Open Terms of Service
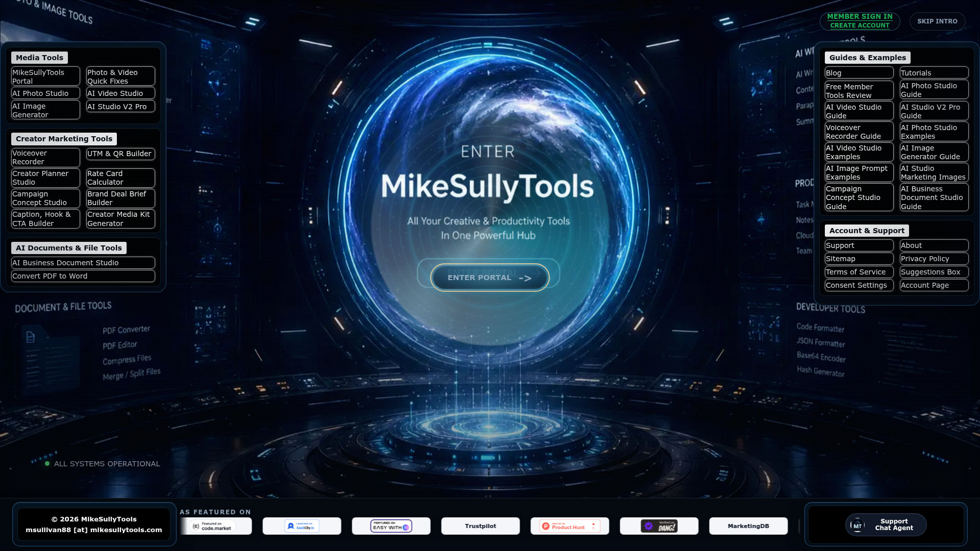Viewport: 980px width, 551px height. click(859, 272)
